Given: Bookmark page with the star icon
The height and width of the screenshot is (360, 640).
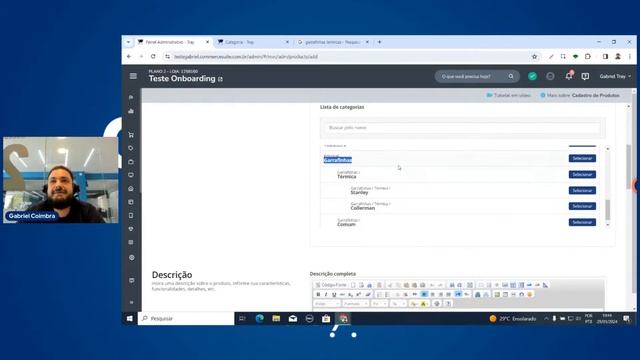Looking at the screenshot, I should pos(534,57).
